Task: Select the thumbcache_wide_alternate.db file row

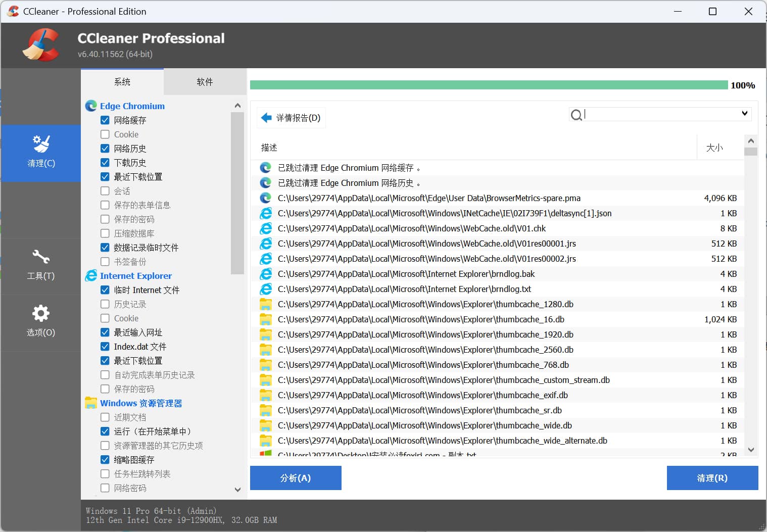Action: click(498, 441)
